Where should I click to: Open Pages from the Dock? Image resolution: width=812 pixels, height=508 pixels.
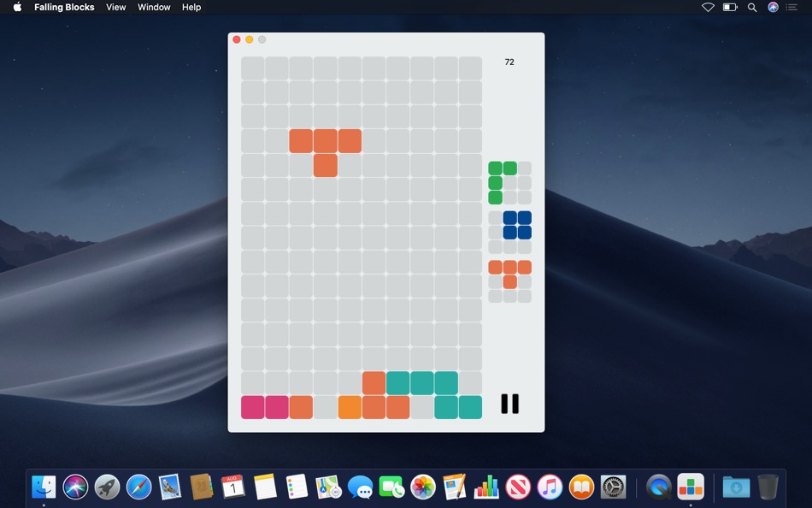click(455, 487)
